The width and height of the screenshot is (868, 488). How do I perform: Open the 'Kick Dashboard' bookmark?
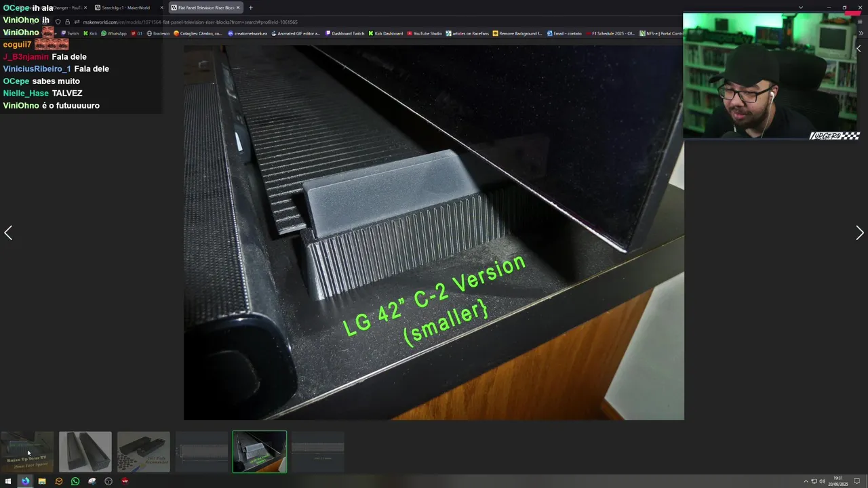[x=386, y=33]
